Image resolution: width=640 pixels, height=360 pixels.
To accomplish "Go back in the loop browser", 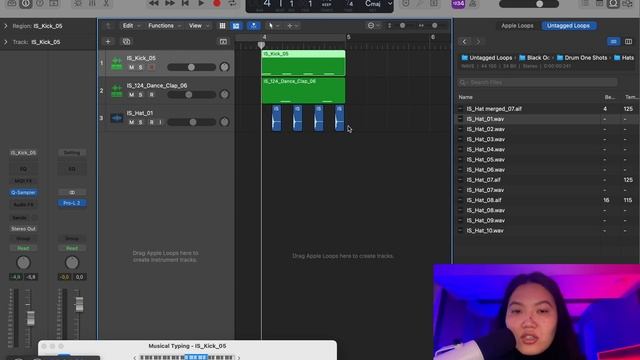I will [464, 42].
